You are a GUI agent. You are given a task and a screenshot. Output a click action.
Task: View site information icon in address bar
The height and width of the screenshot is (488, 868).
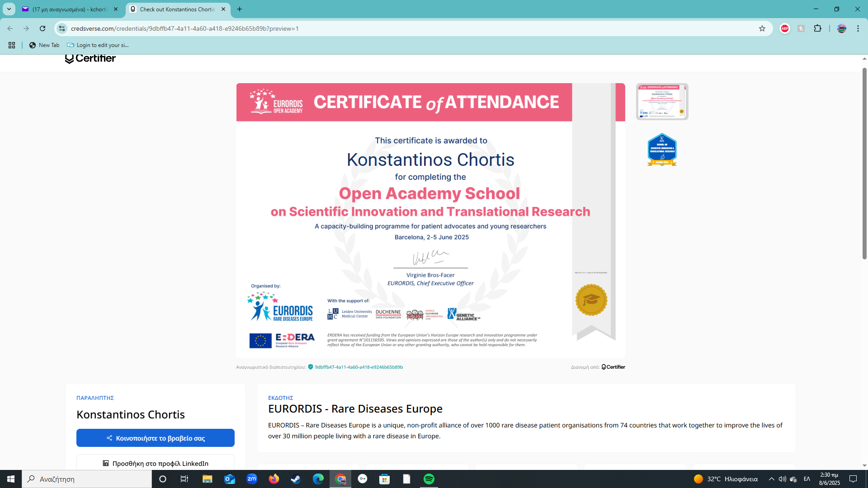[x=62, y=28]
